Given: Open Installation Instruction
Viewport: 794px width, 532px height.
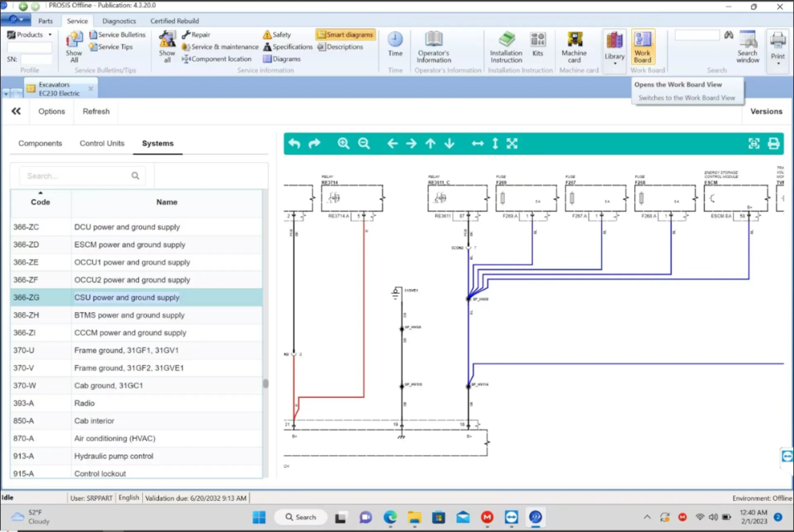Looking at the screenshot, I should point(506,46).
